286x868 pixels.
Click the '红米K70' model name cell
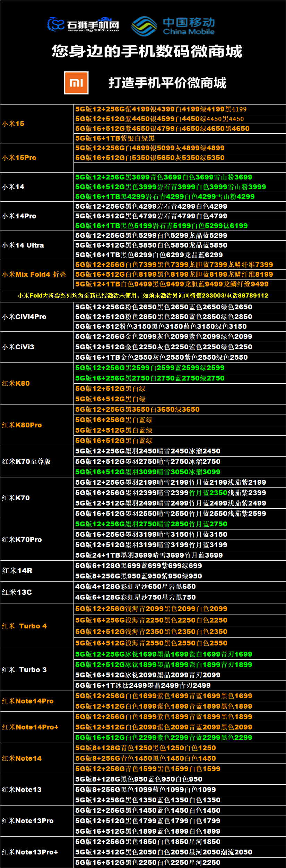[x=37, y=498]
